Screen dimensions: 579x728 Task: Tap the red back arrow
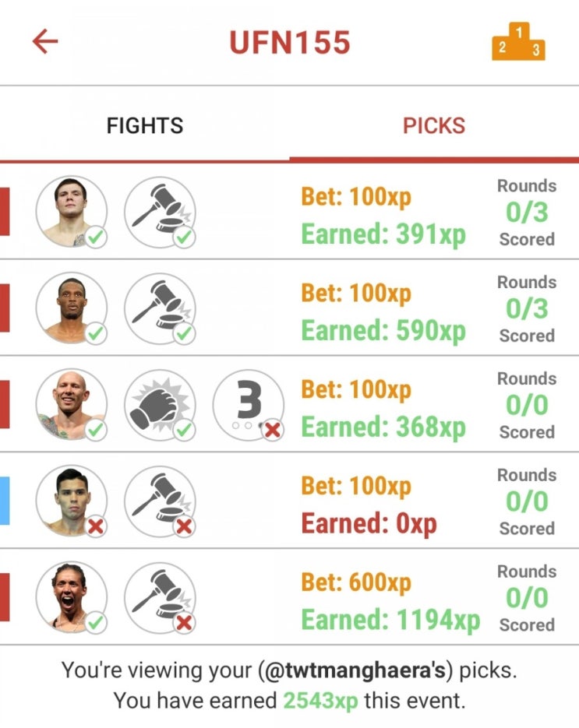coord(45,41)
